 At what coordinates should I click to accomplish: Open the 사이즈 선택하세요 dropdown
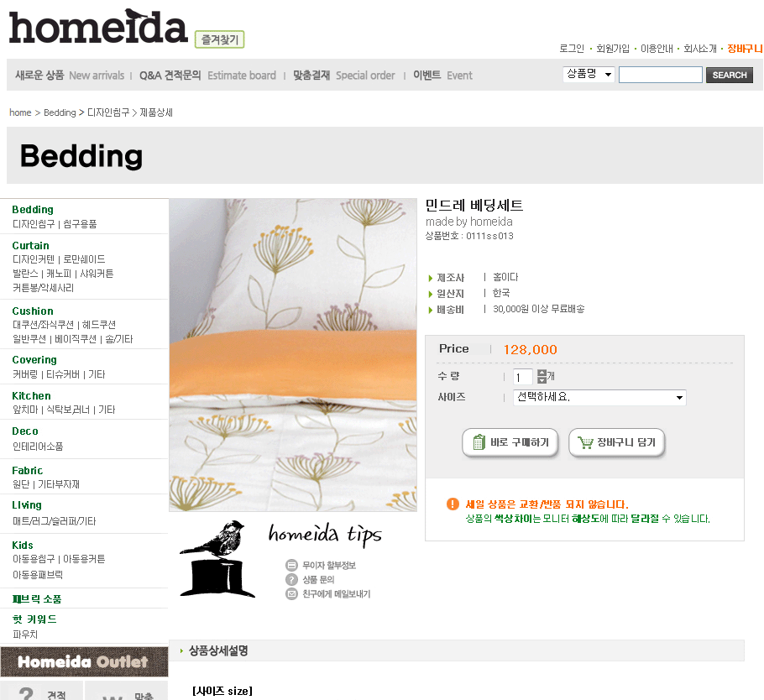click(x=599, y=398)
